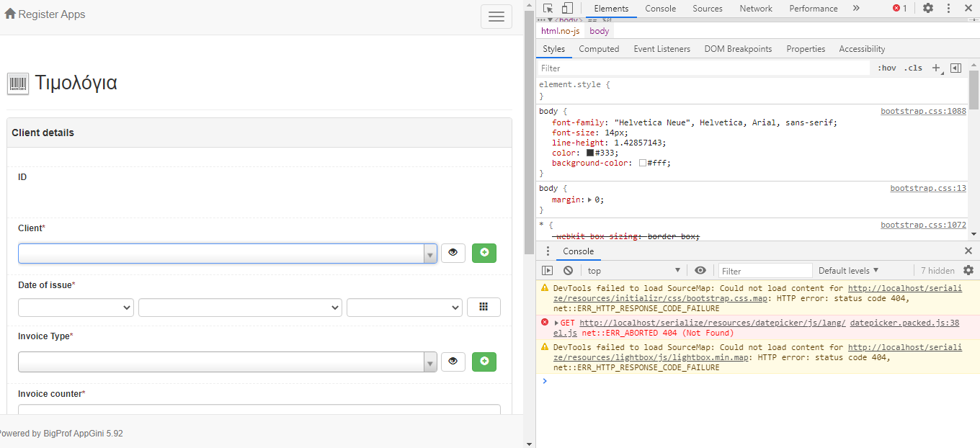
Task: Open the Invoice Type dropdown
Action: [x=228, y=362]
